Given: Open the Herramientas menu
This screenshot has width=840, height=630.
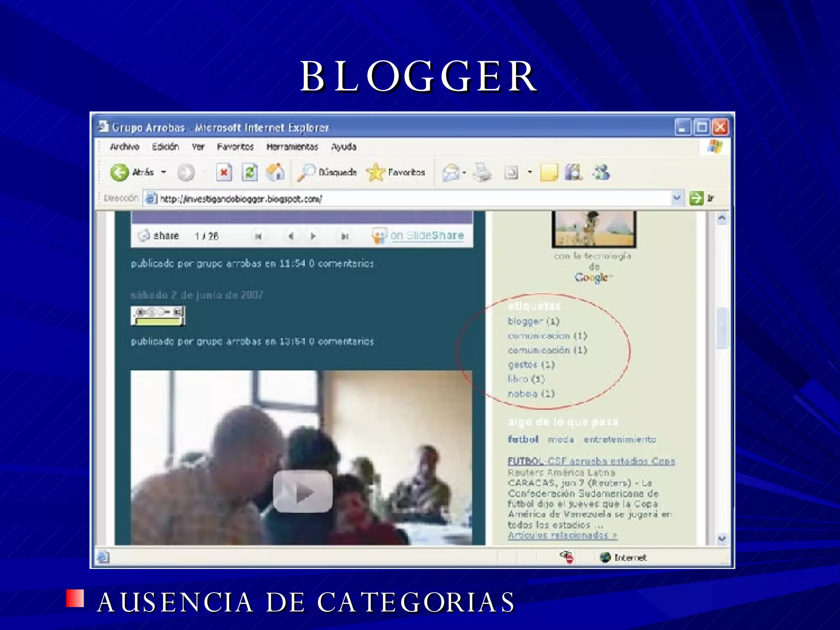Looking at the screenshot, I should click(292, 147).
